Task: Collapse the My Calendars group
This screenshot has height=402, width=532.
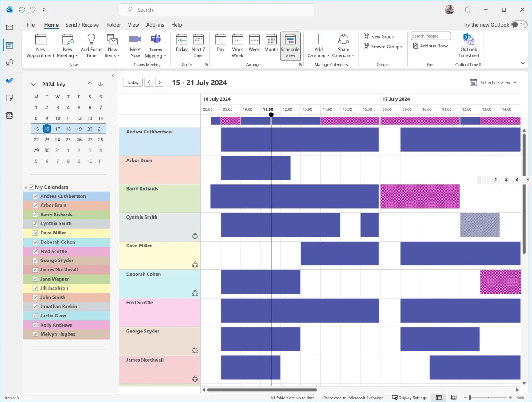Action: tap(26, 187)
